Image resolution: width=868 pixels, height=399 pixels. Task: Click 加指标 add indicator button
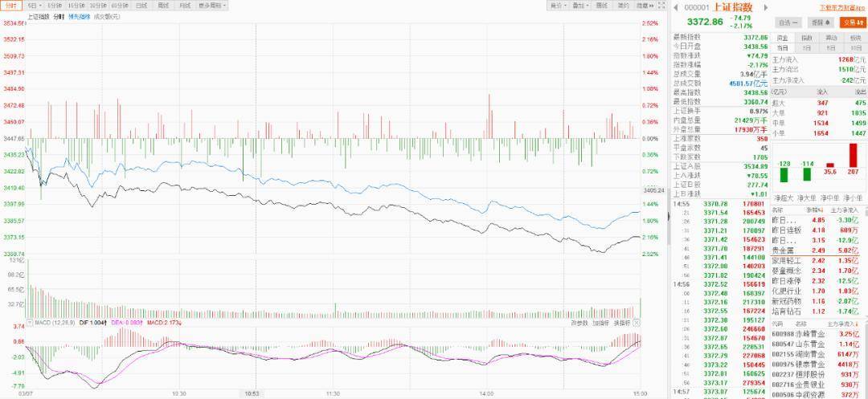[601, 322]
